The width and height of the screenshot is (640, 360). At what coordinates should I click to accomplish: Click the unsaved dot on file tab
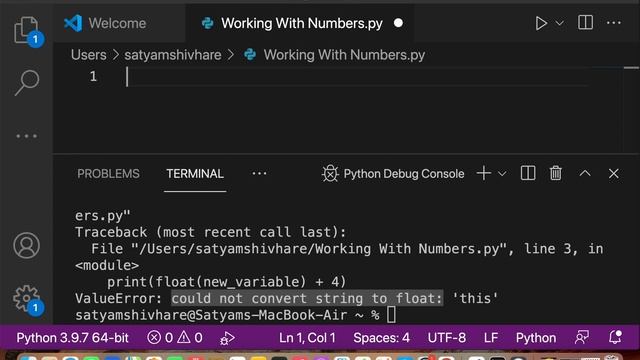click(x=398, y=23)
